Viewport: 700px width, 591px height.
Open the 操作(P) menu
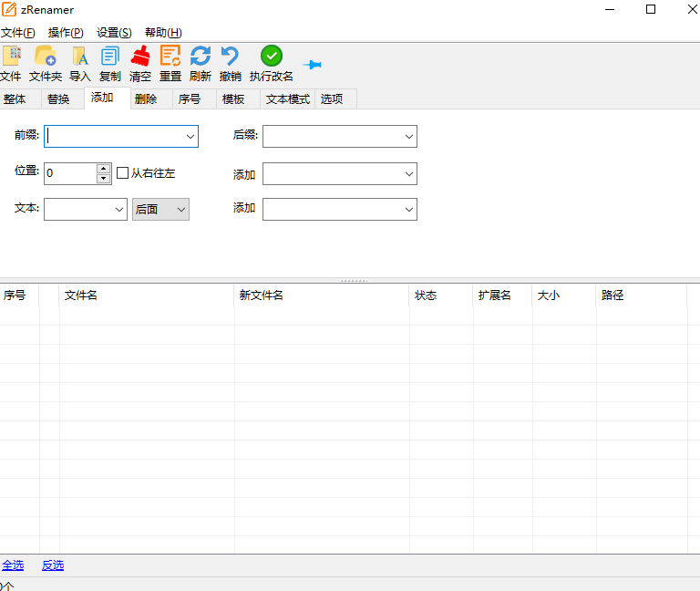(x=66, y=33)
